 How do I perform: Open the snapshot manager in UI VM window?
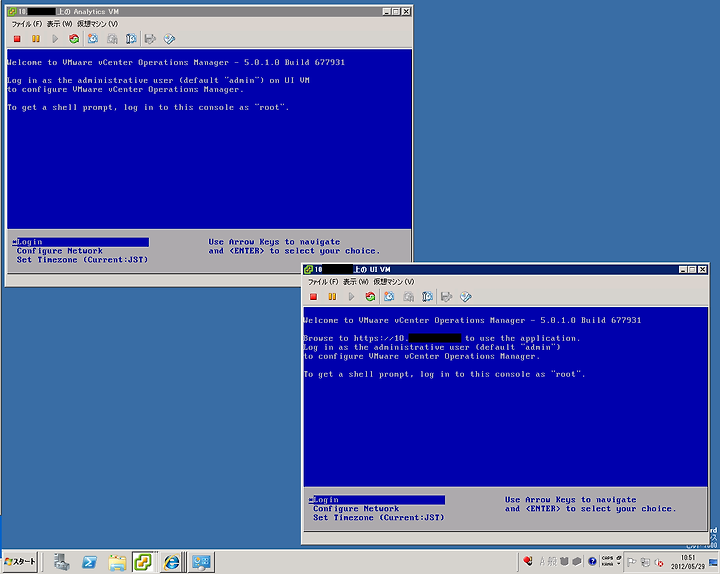pyautogui.click(x=427, y=297)
